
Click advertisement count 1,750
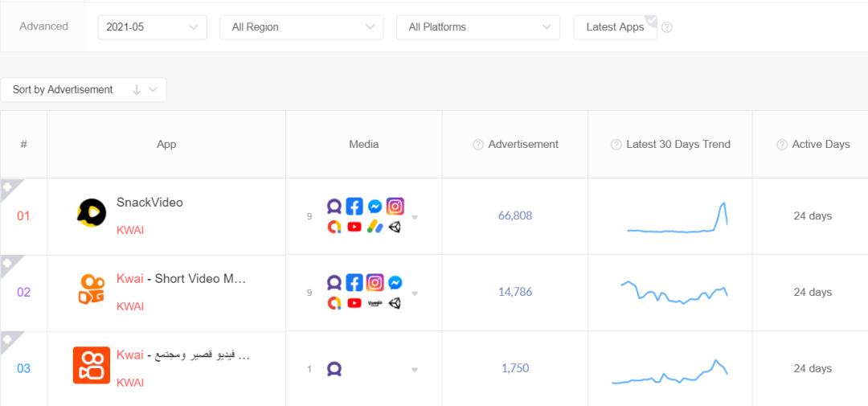point(515,369)
